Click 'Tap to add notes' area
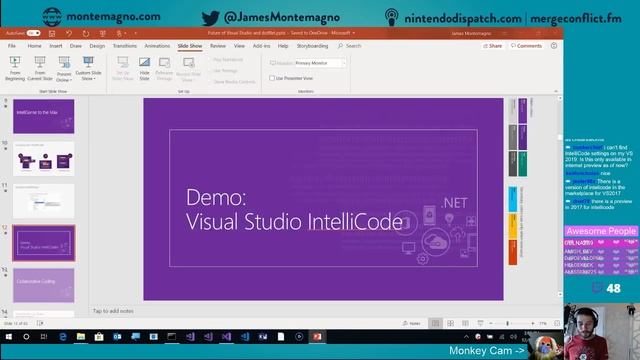This screenshot has height=360, width=640. pos(113,311)
